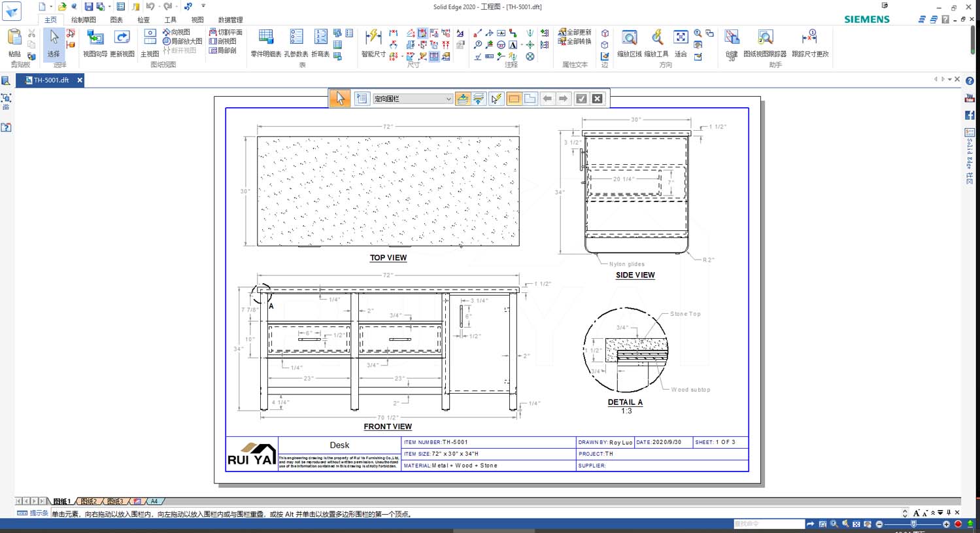Switch to sheet tab 图纸3
This screenshot has width=980, height=533.
tap(116, 502)
